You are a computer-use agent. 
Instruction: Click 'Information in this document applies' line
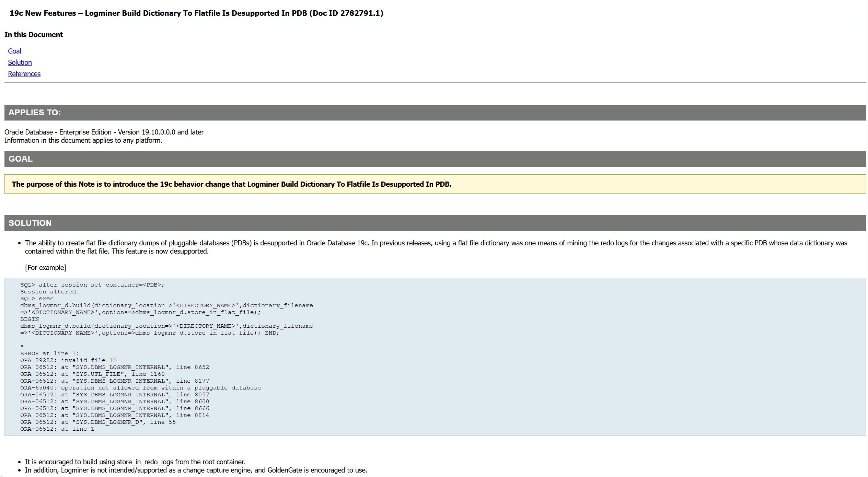pos(83,140)
